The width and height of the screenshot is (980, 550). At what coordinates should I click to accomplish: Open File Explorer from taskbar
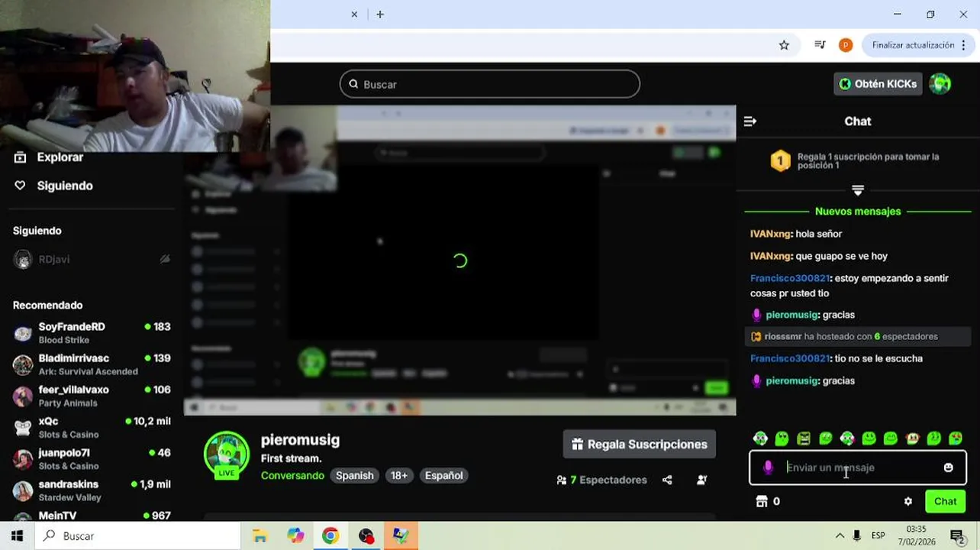260,535
